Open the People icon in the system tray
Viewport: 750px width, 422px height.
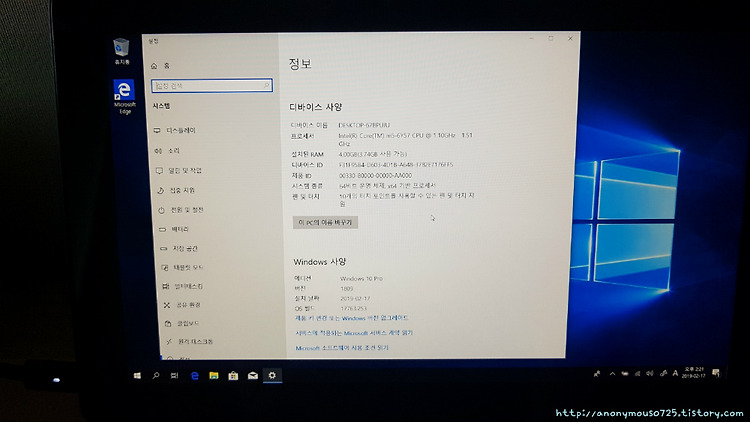[x=597, y=374]
